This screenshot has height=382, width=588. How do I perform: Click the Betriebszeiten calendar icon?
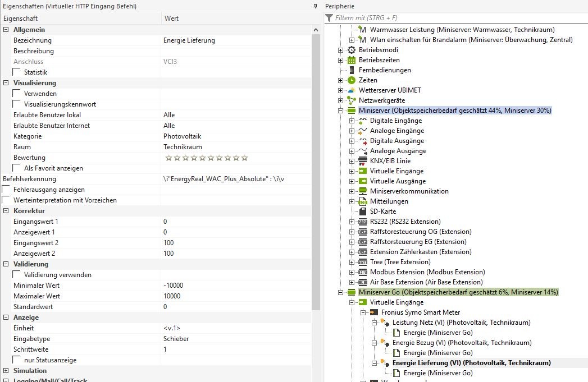[352, 60]
